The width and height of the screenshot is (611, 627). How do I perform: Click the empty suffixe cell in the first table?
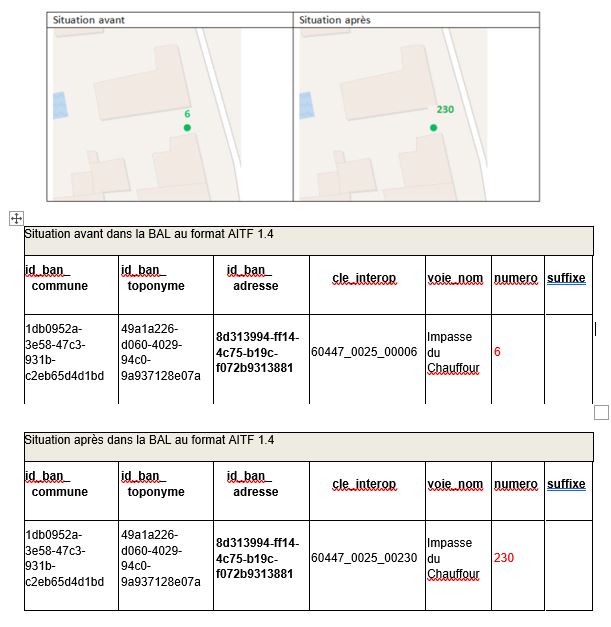click(x=567, y=358)
